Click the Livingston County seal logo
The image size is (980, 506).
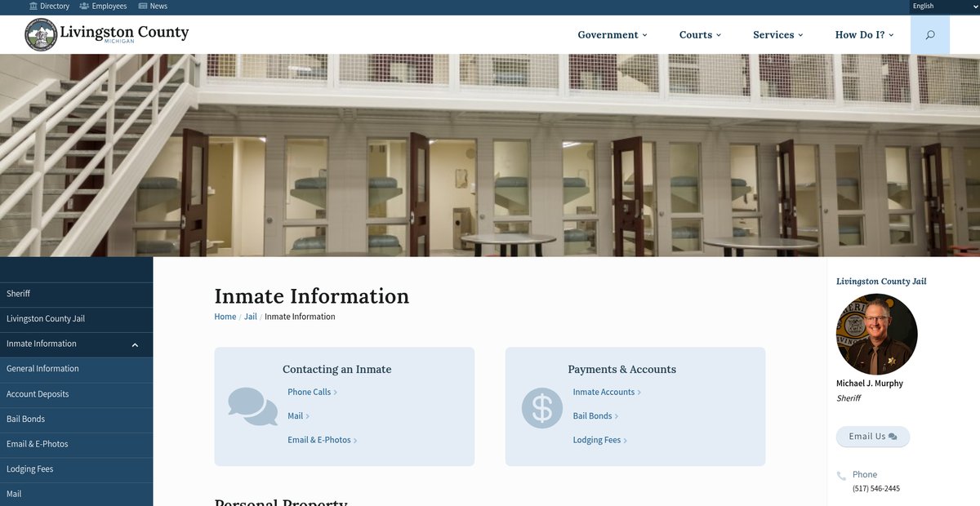[x=41, y=34]
